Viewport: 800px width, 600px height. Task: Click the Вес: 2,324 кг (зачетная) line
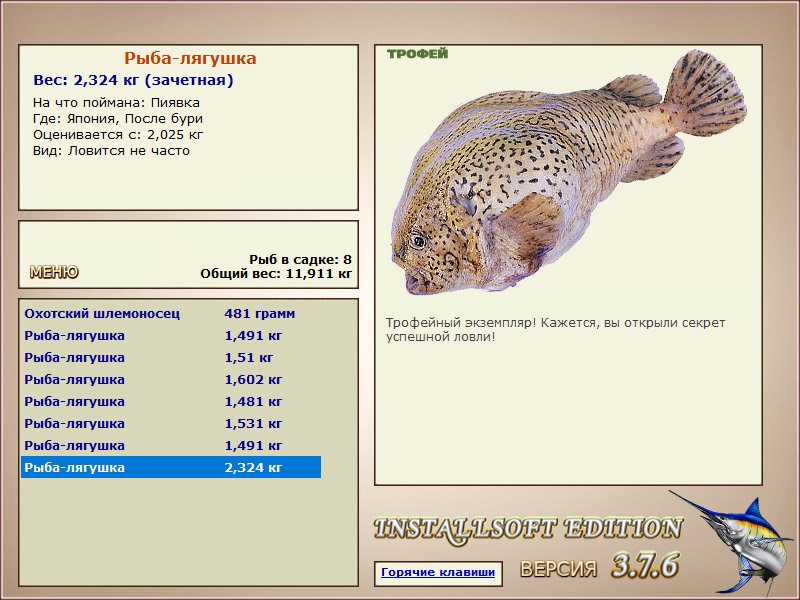(x=133, y=81)
